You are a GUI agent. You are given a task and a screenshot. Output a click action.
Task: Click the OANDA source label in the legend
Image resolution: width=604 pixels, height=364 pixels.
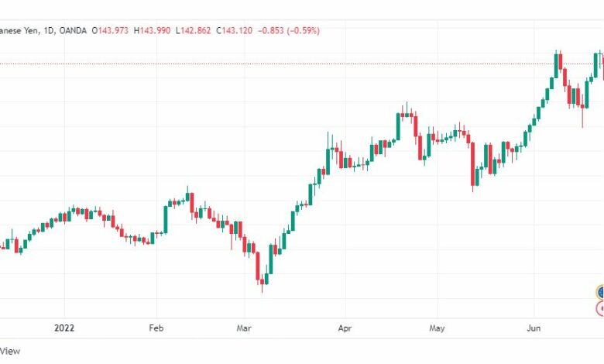tap(73, 30)
